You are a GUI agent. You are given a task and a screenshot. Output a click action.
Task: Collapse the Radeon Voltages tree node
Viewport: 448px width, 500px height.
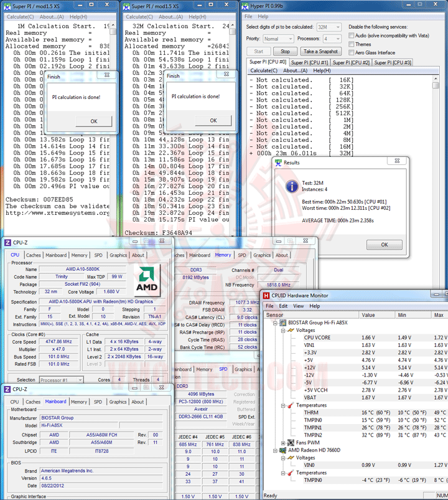point(283,458)
